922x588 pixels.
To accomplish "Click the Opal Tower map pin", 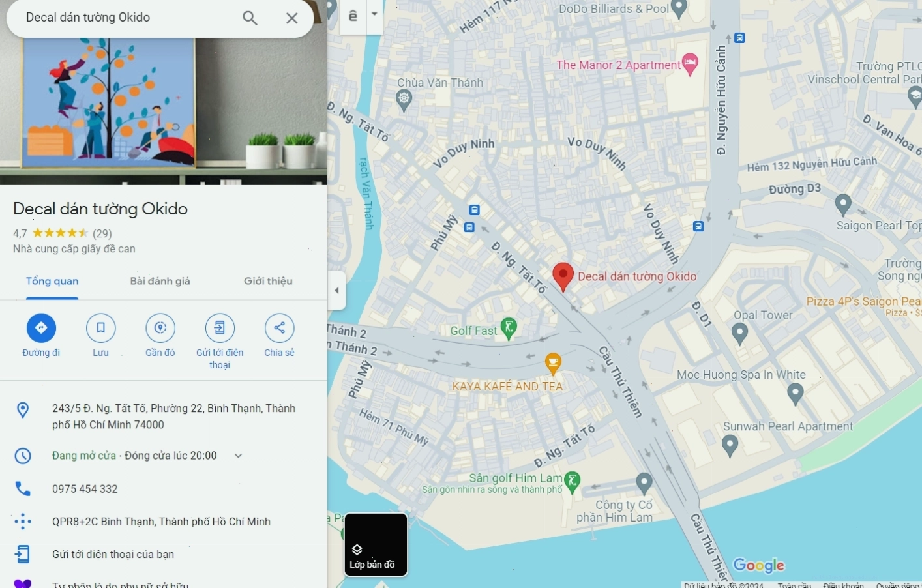I will (x=739, y=334).
